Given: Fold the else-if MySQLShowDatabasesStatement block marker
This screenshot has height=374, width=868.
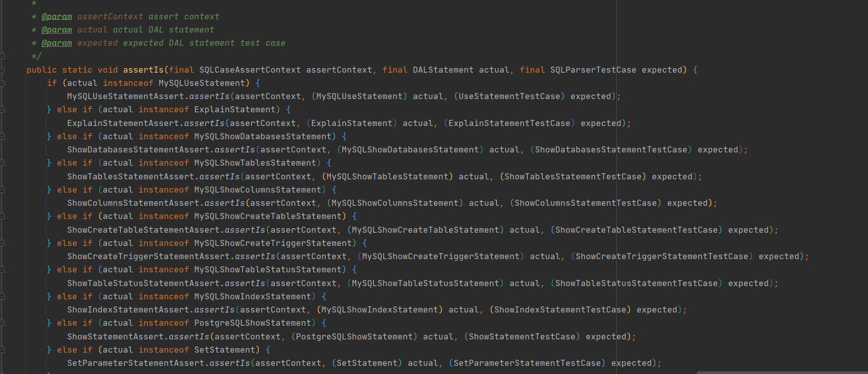Looking at the screenshot, I should pyautogui.click(x=2, y=137).
